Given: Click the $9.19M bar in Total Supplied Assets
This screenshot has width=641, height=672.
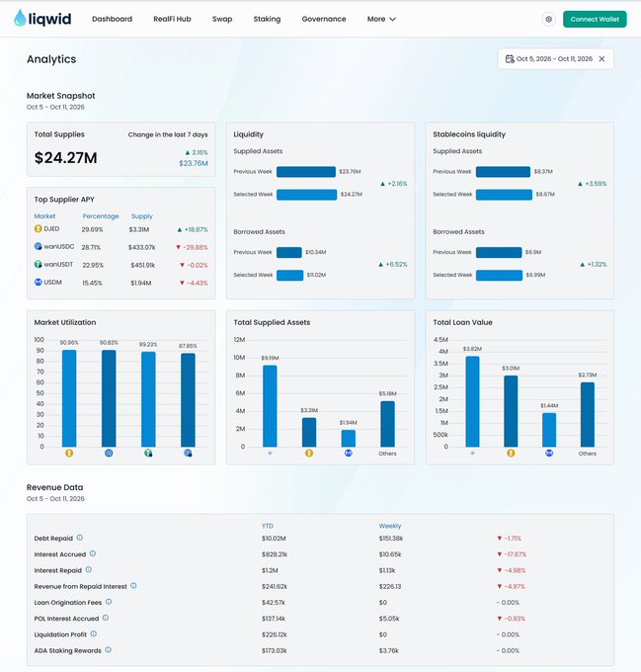Looking at the screenshot, I should tap(270, 406).
